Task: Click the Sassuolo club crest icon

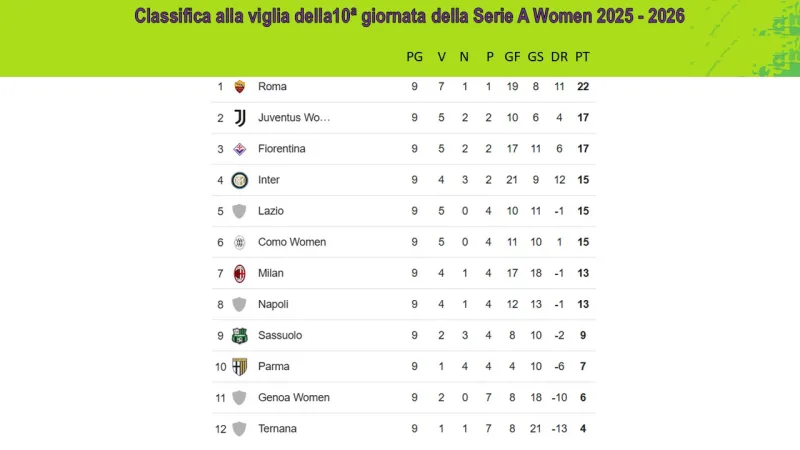Action: [x=239, y=335]
